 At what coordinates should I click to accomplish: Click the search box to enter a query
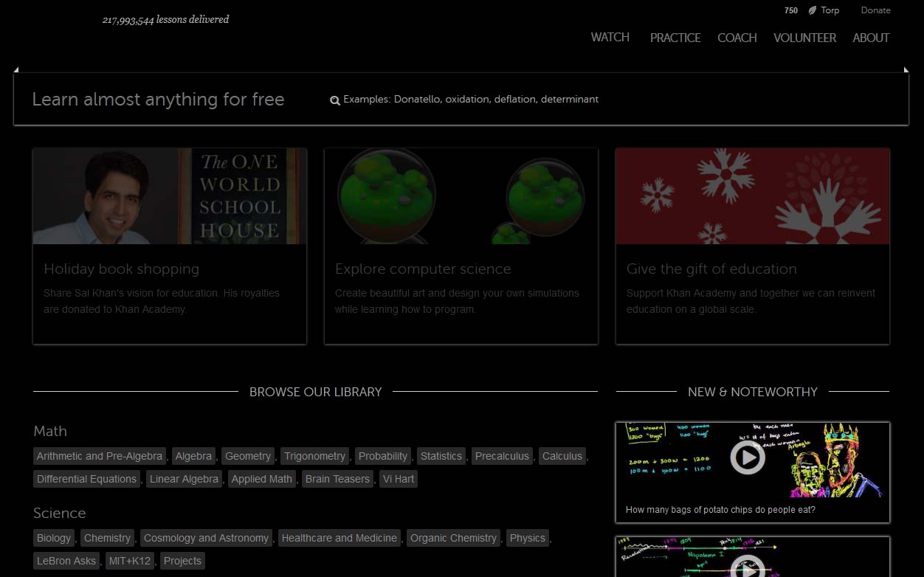coord(517,100)
